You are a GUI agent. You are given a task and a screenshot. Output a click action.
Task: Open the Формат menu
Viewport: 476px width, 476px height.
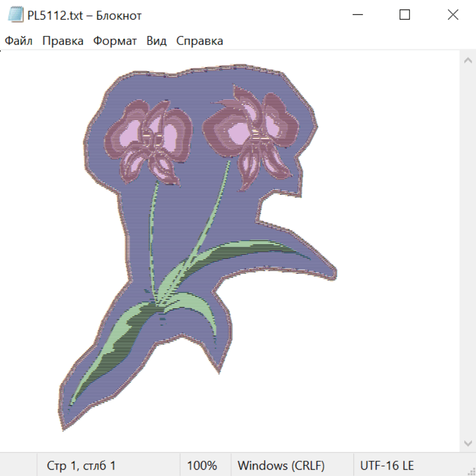click(115, 41)
